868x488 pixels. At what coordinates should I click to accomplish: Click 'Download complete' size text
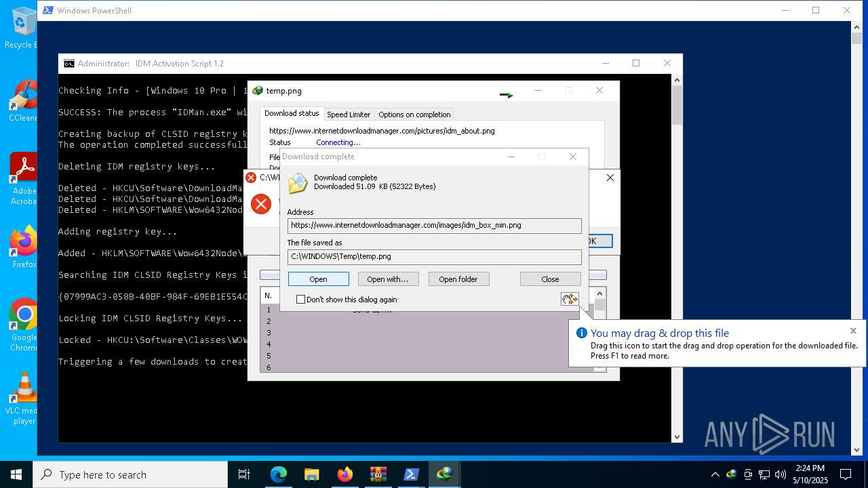(x=374, y=186)
